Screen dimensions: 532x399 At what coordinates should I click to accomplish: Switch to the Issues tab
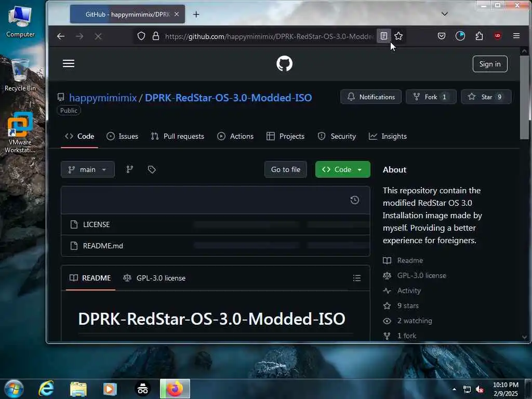pos(123,137)
